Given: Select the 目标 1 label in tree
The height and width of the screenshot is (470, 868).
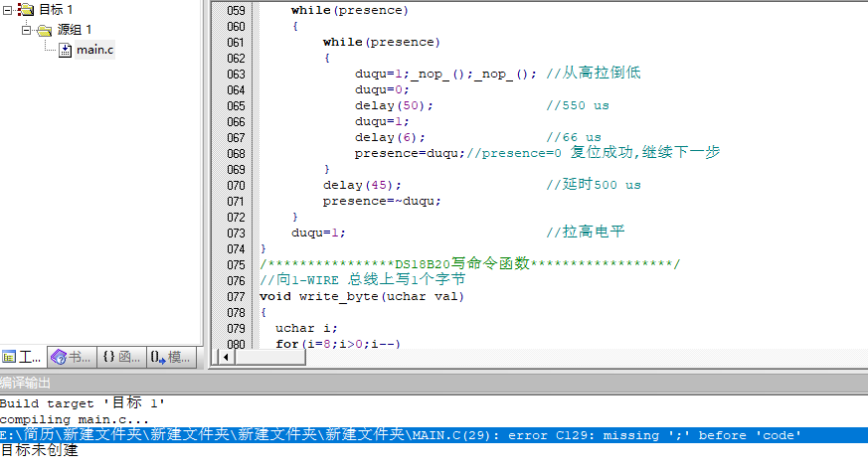Looking at the screenshot, I should pos(56,10).
